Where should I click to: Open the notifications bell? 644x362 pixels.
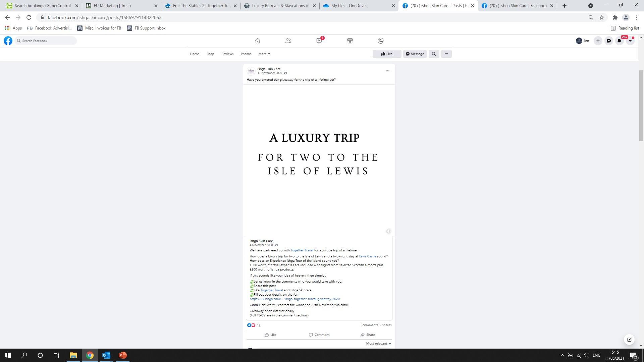(x=619, y=41)
